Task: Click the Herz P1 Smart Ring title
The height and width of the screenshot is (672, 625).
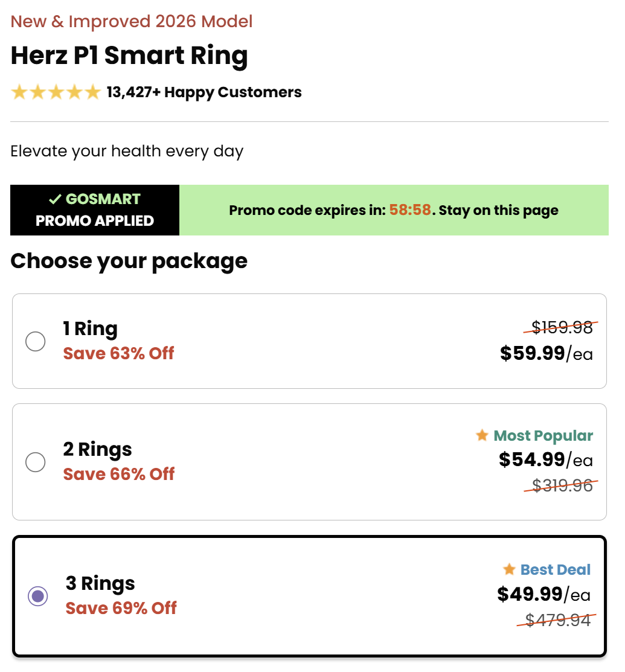Action: pos(129,55)
